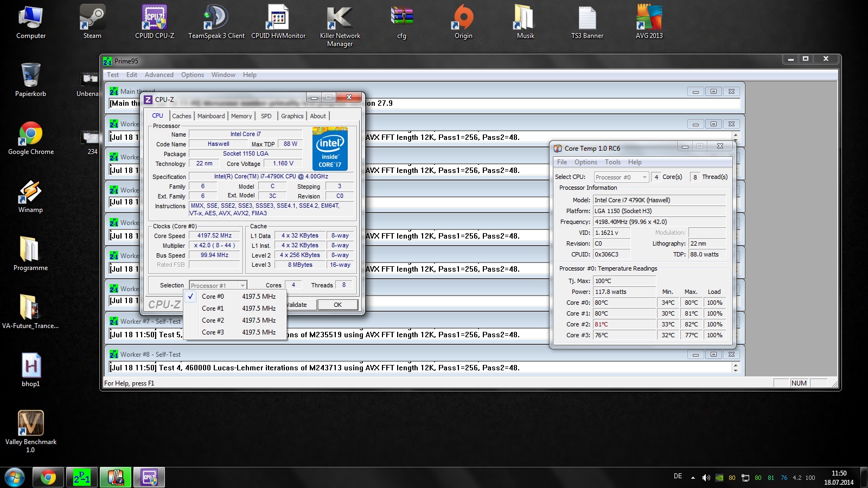This screenshot has width=868, height=488.
Task: Select the Papierkorb recycle bin icon
Action: tap(31, 80)
